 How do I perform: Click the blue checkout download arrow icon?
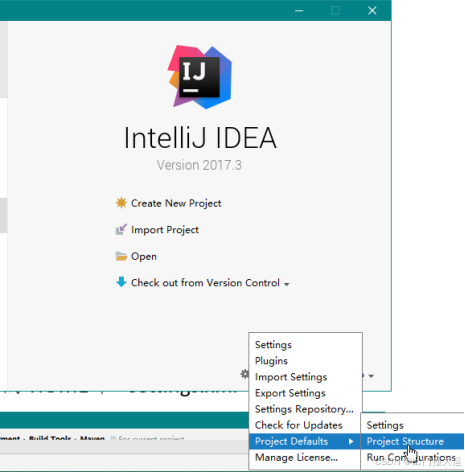pos(121,282)
